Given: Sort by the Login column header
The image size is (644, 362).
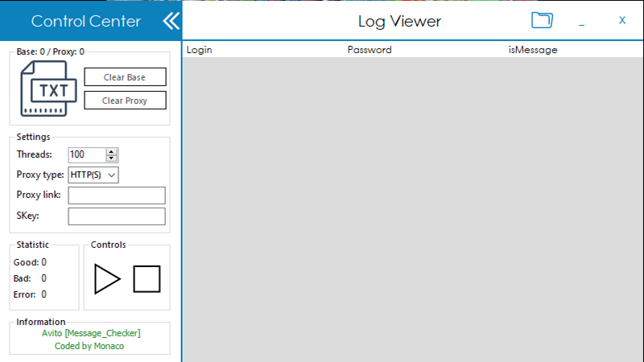Looking at the screenshot, I should (199, 50).
